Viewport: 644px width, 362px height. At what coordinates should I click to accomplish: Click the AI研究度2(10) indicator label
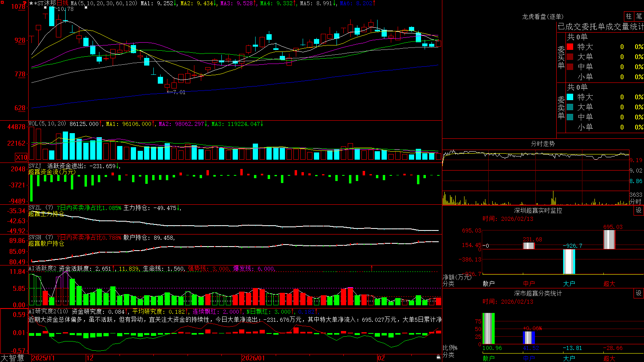pos(49,311)
